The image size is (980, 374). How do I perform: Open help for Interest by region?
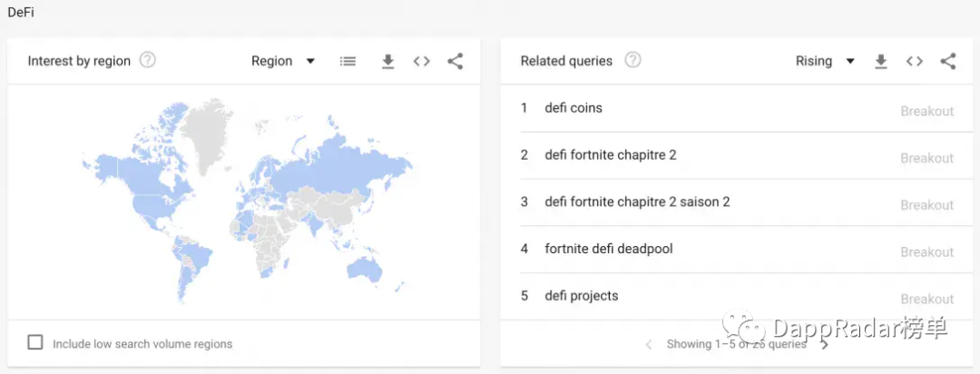point(148,61)
